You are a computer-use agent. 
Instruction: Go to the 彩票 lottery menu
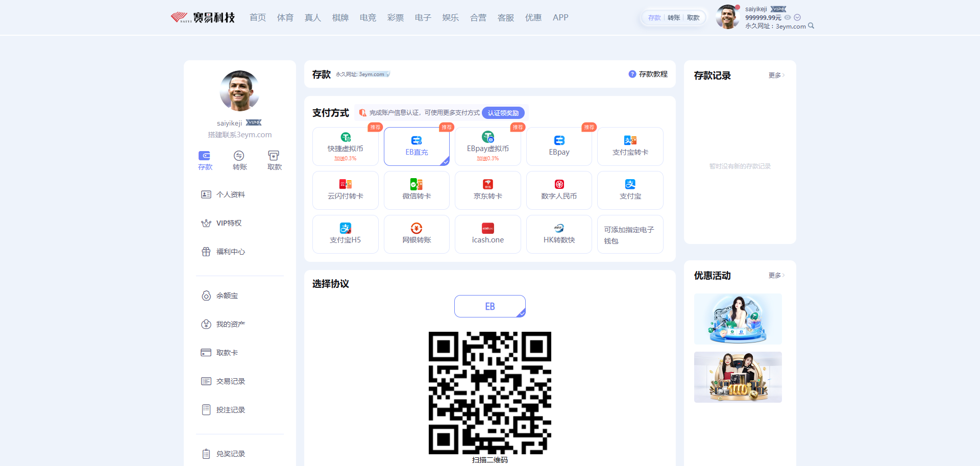(x=395, y=18)
